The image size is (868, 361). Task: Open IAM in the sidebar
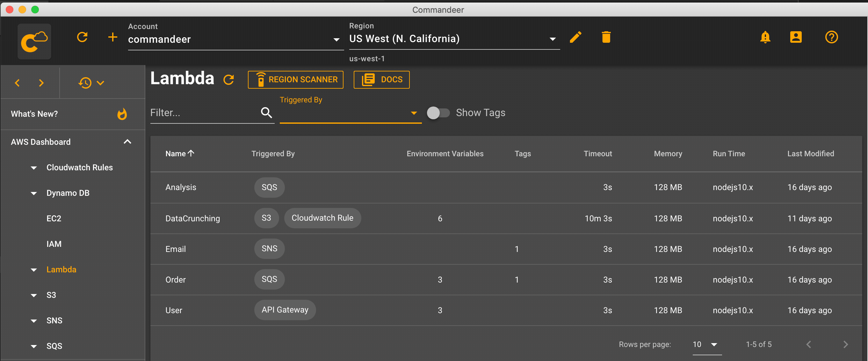[x=54, y=244]
